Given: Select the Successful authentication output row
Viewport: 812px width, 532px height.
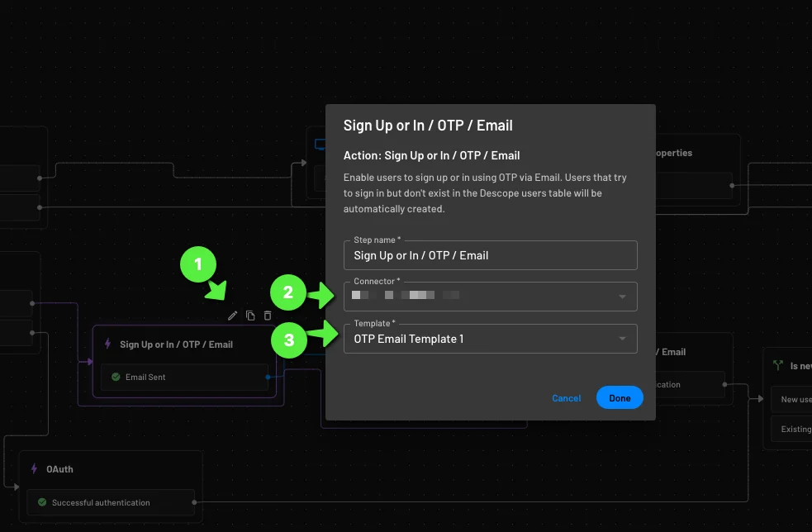Looking at the screenshot, I should coord(111,502).
